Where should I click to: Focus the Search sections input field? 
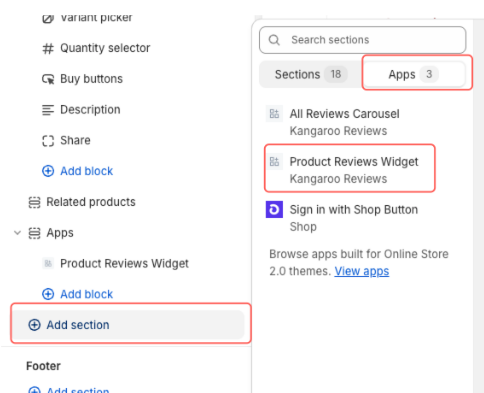click(x=363, y=40)
